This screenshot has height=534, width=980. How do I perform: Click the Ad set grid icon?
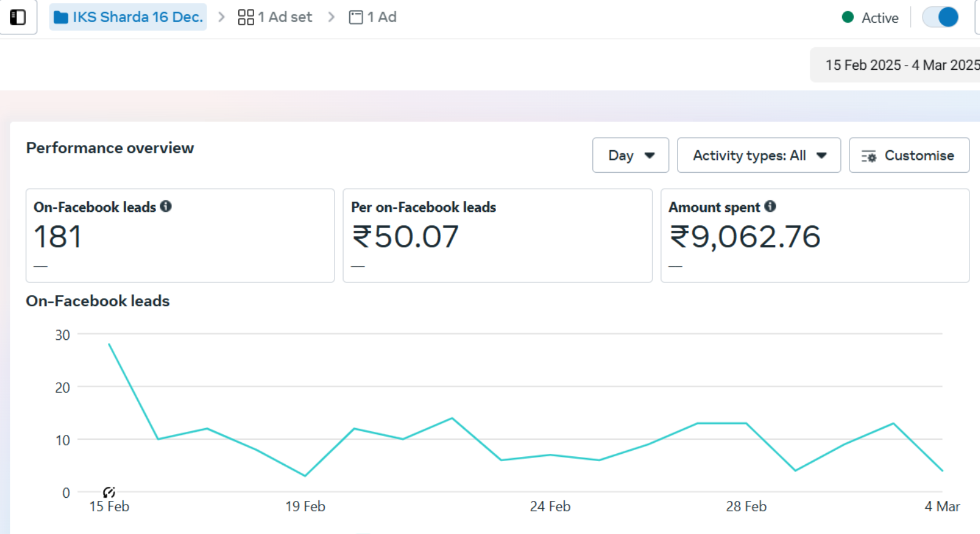[x=246, y=17]
